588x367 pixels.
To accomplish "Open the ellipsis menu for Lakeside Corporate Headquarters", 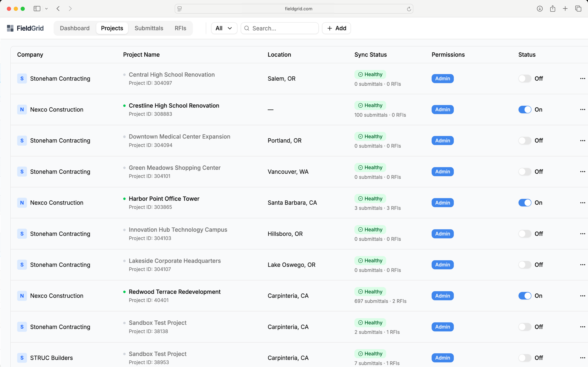I will tap(582, 265).
